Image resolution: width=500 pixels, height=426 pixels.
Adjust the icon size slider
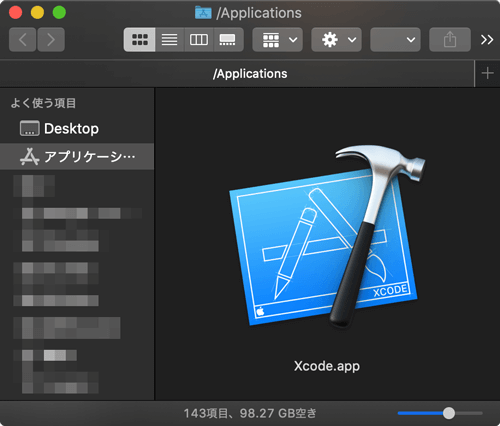click(449, 413)
